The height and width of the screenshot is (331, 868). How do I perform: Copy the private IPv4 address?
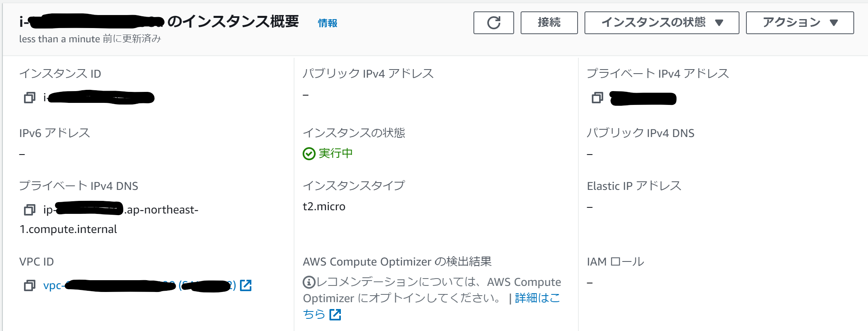pyautogui.click(x=597, y=98)
